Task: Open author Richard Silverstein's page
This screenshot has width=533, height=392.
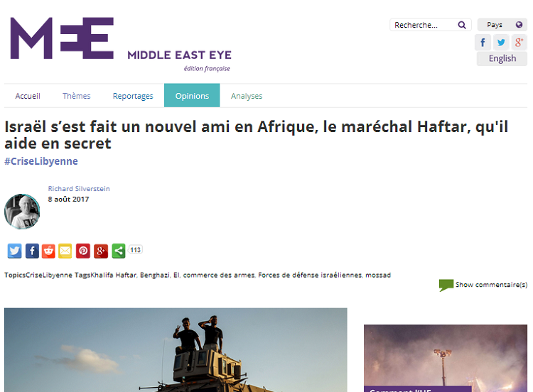Action: click(x=79, y=189)
